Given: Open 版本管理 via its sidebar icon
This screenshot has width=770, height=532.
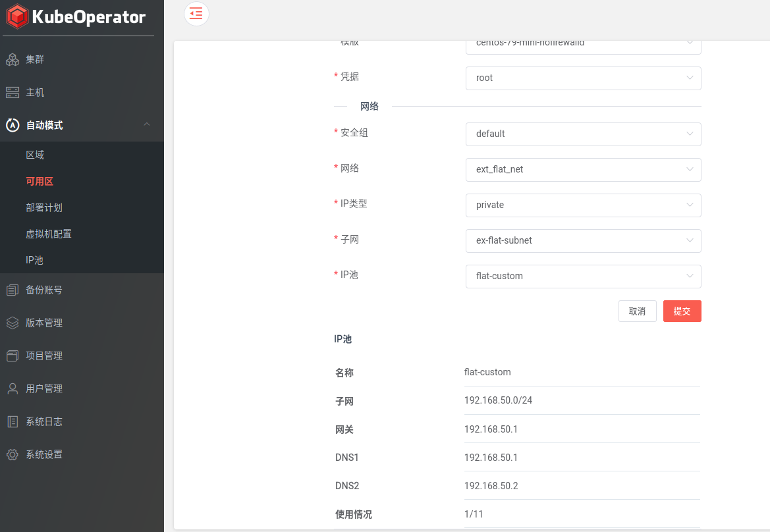Looking at the screenshot, I should pos(13,323).
